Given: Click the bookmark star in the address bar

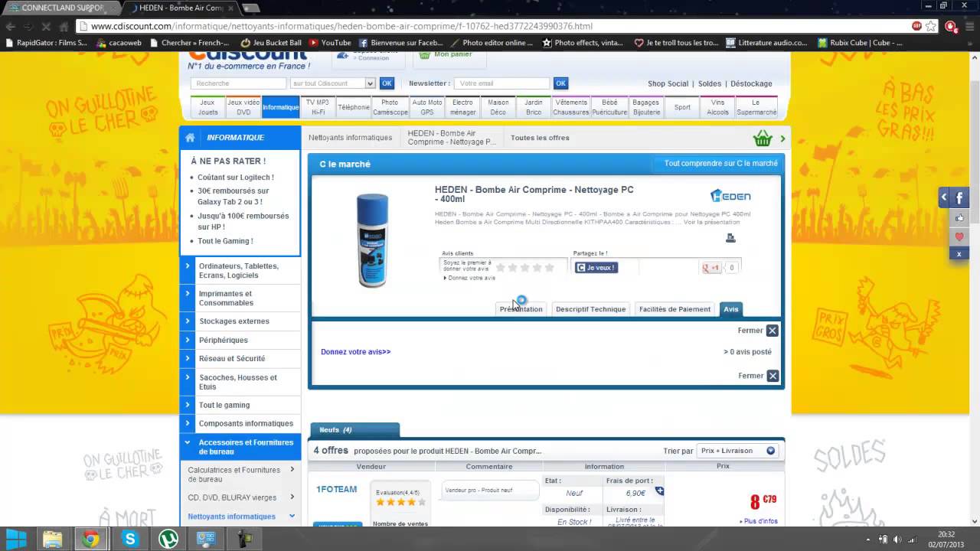Looking at the screenshot, I should (x=931, y=26).
